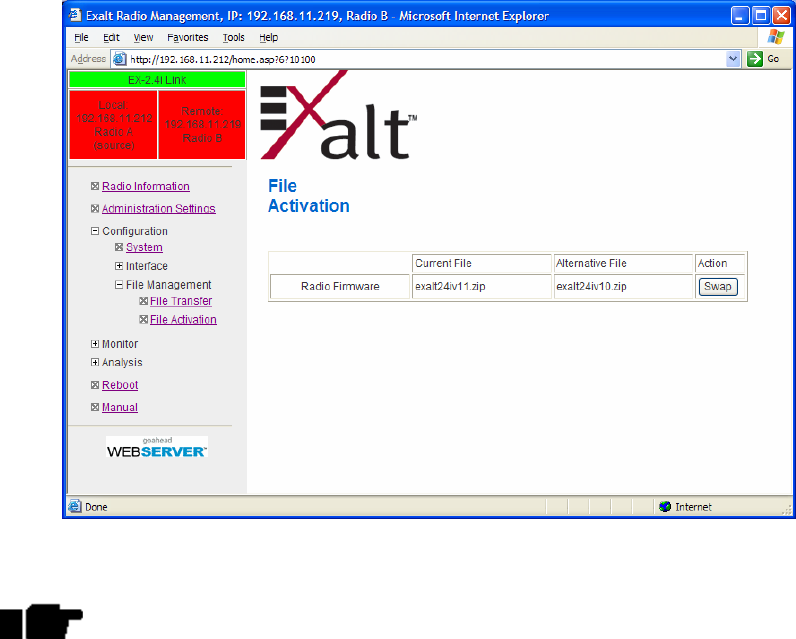Open the Favorites menu
The width and height of the screenshot is (796, 639).
(188, 38)
